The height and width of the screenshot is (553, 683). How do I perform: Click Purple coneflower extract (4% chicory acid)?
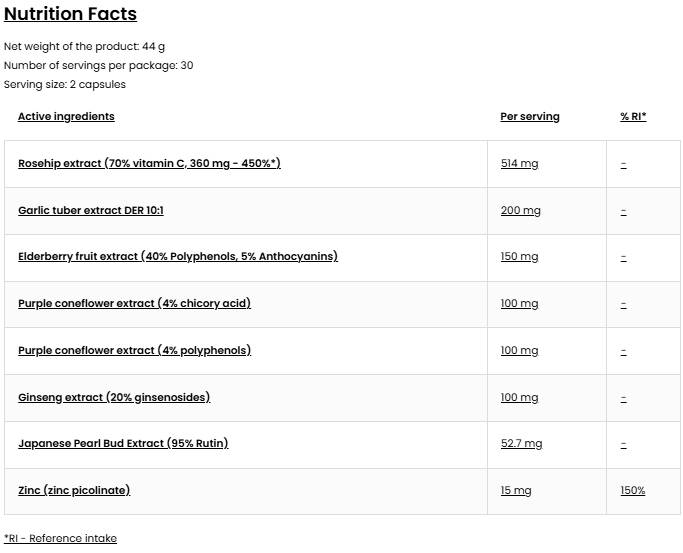134,303
